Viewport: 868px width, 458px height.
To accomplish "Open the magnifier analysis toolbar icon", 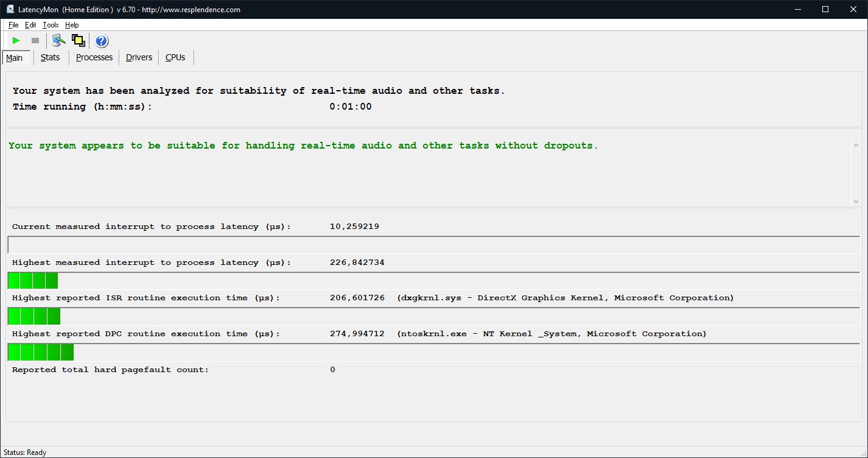I will pos(58,41).
